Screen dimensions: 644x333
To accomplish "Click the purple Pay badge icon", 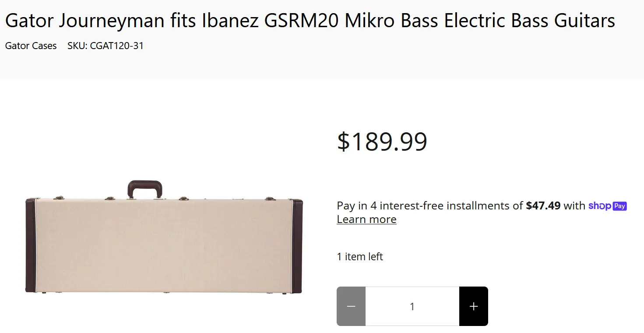I will pyautogui.click(x=619, y=206).
